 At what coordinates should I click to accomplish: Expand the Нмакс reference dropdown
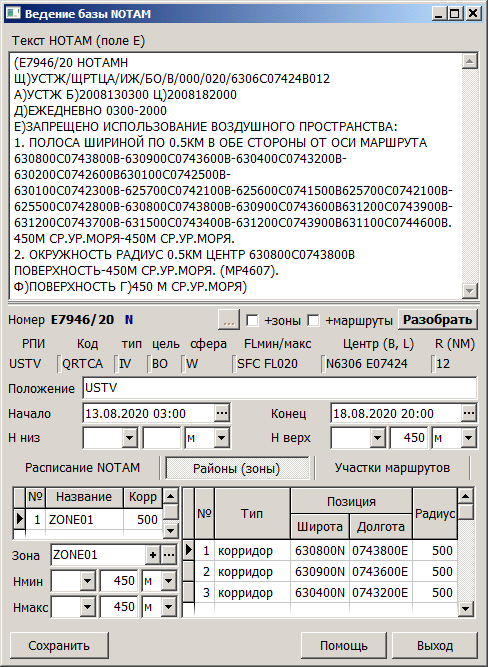pyautogui.click(x=88, y=607)
